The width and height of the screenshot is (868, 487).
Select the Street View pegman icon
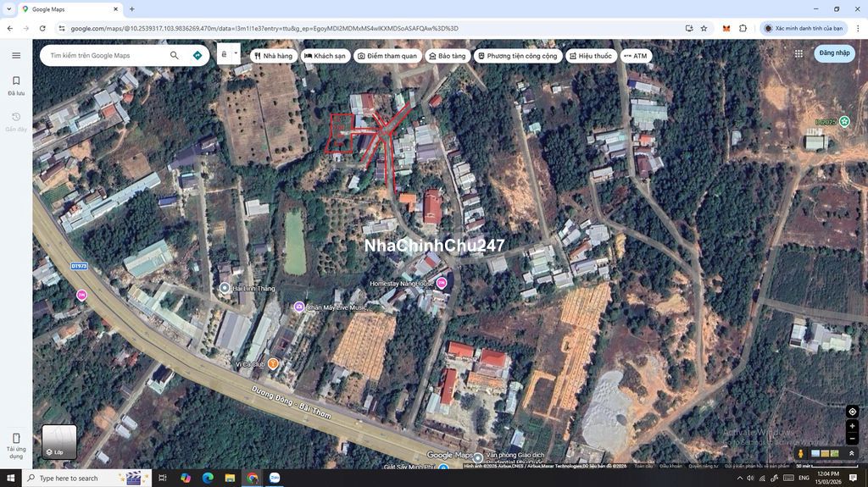coord(800,453)
